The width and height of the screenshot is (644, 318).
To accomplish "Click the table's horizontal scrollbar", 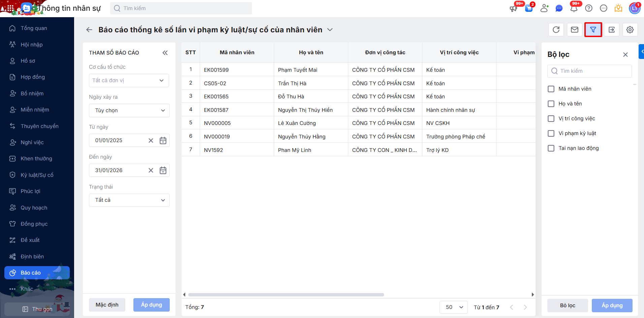I will 286,295.
